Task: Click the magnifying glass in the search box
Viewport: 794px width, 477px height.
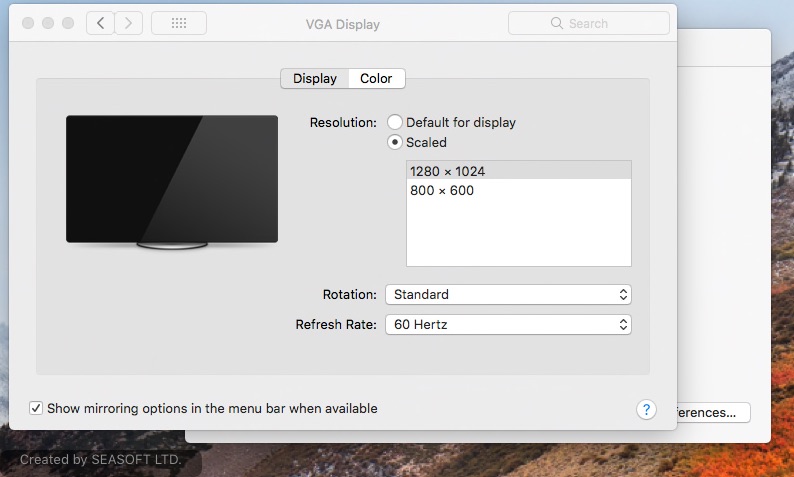Action: click(x=557, y=23)
